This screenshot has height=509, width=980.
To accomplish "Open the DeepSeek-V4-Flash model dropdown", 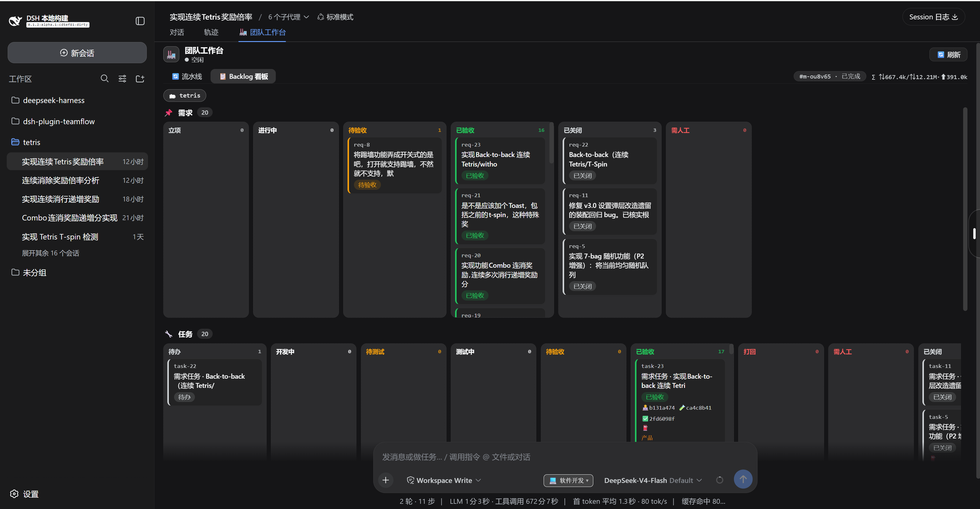I will 653,480.
